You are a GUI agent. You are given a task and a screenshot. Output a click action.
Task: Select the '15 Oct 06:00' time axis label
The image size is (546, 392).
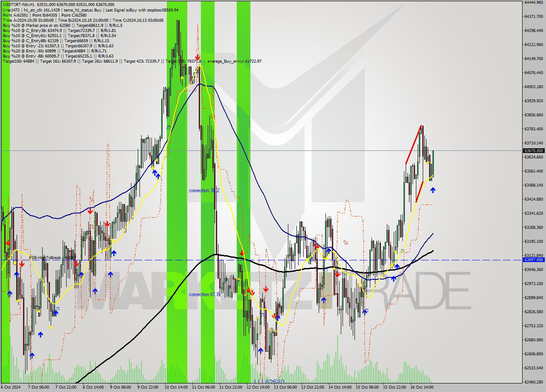click(367, 387)
